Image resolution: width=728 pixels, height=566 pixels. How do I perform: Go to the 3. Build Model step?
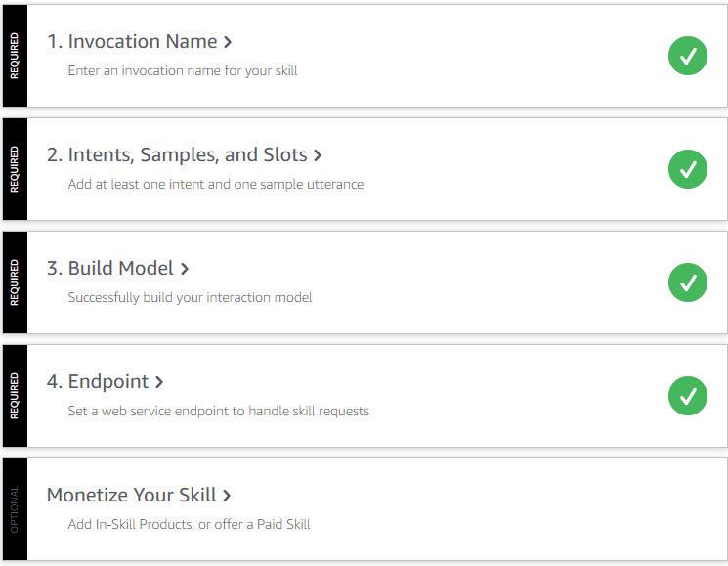(110, 268)
